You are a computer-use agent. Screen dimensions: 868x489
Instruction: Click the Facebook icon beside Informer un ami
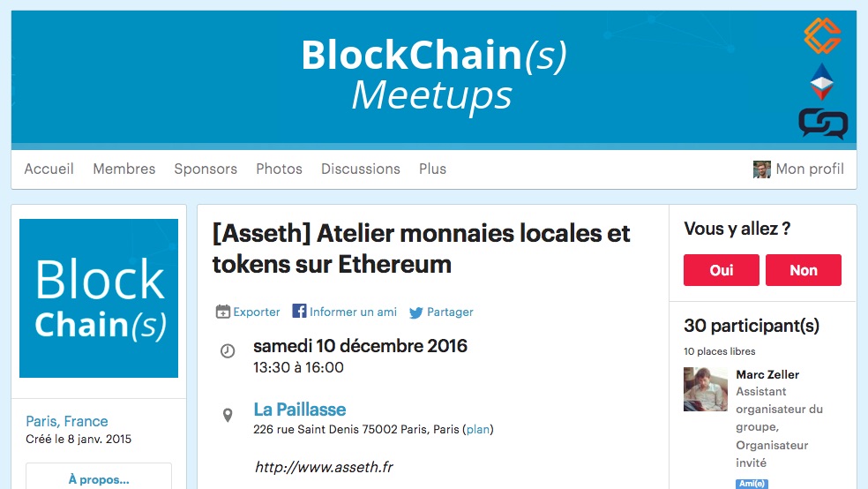coord(299,311)
